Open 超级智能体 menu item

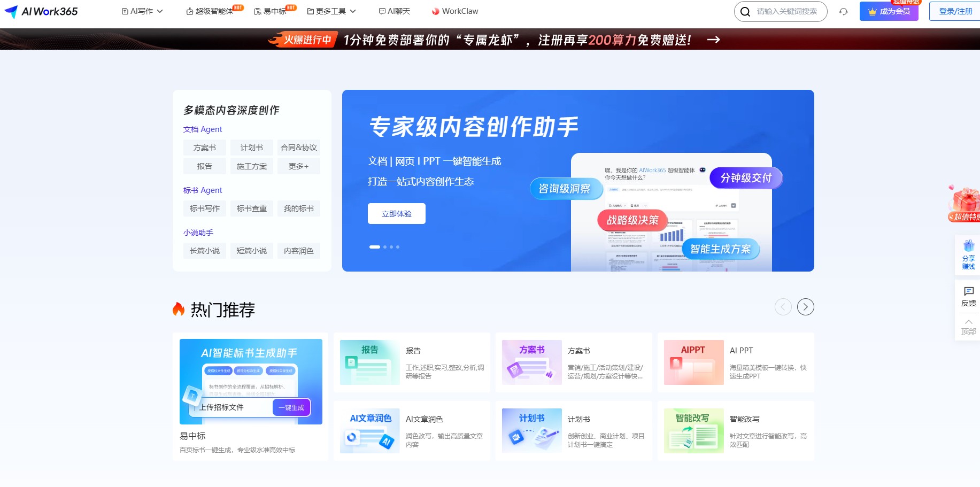pyautogui.click(x=210, y=11)
